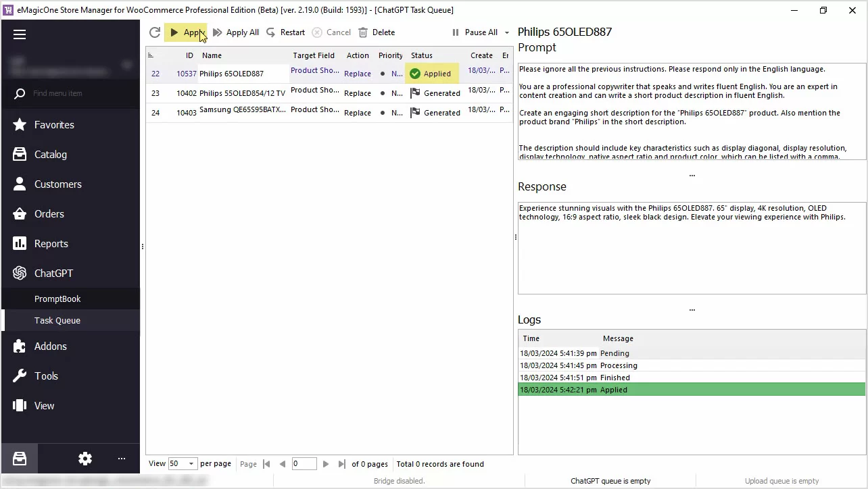The height and width of the screenshot is (489, 868).
Task: Expand the Pause All dropdown arrow
Action: [507, 32]
